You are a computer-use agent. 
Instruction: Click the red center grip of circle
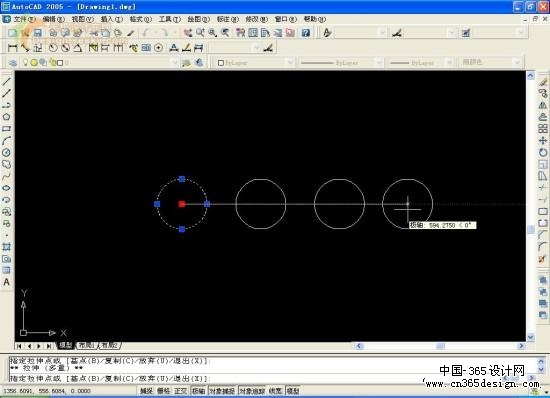[x=182, y=204]
